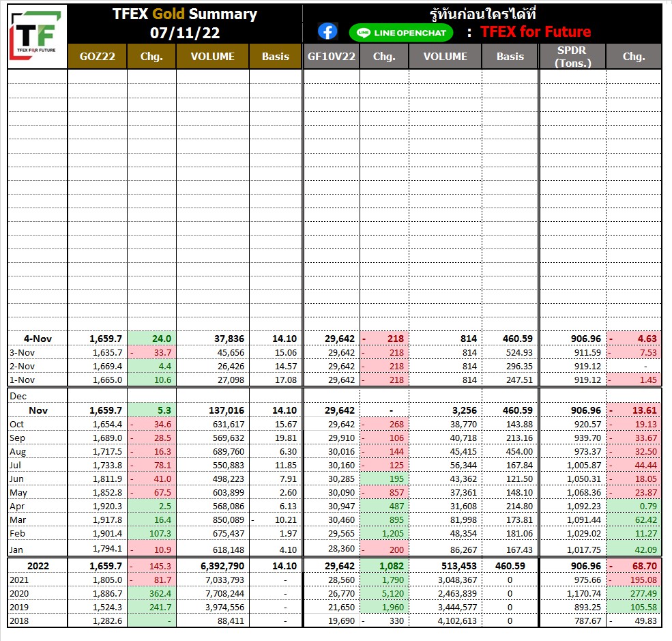Select the 15.06 basis cell
The height and width of the screenshot is (641, 672).
(x=276, y=353)
